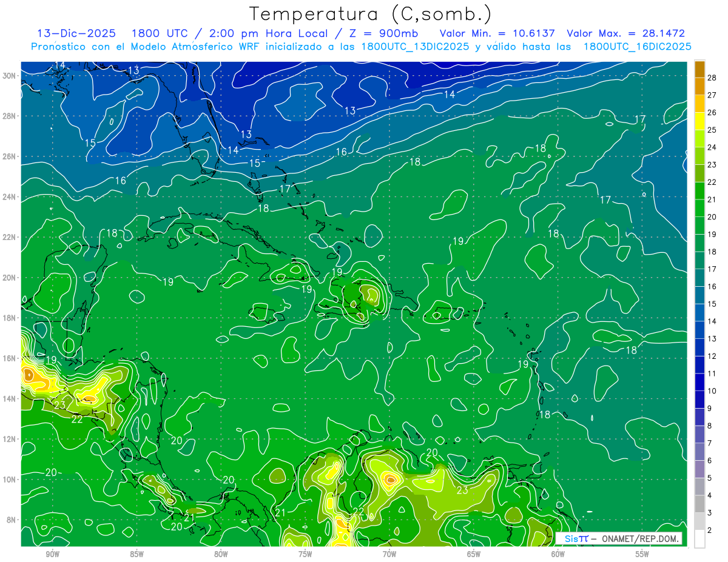728x562 pixels.
Task: Click the '20N' latitude axis label
Action: [x=10, y=278]
